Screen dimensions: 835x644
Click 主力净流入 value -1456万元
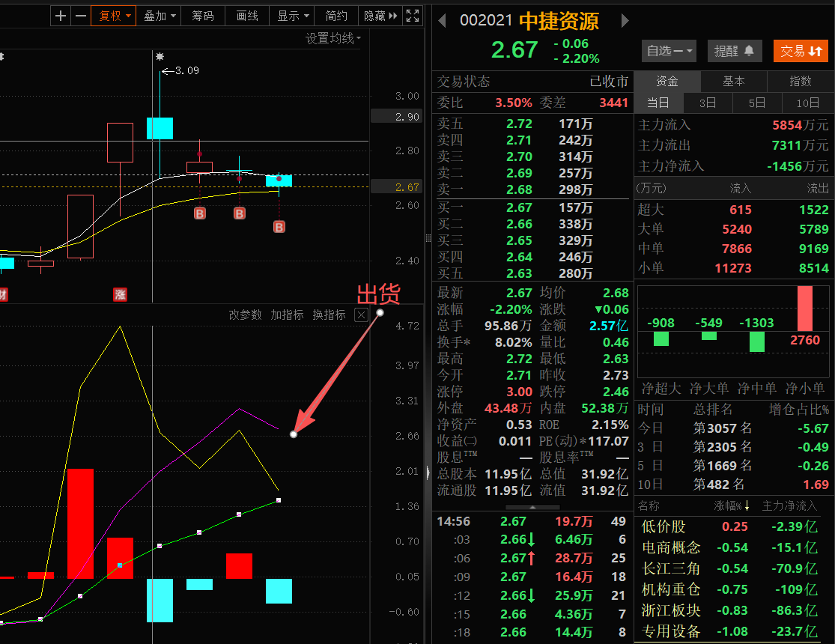pyautogui.click(x=798, y=166)
